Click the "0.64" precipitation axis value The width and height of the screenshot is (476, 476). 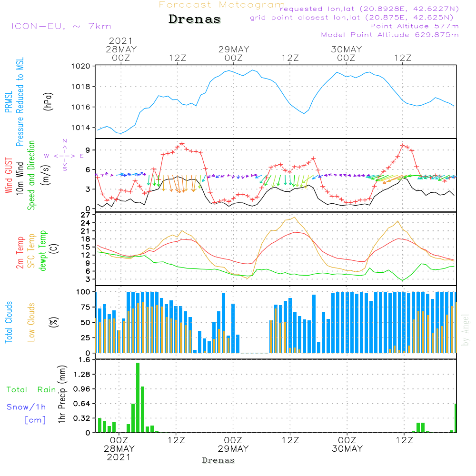[x=82, y=404]
